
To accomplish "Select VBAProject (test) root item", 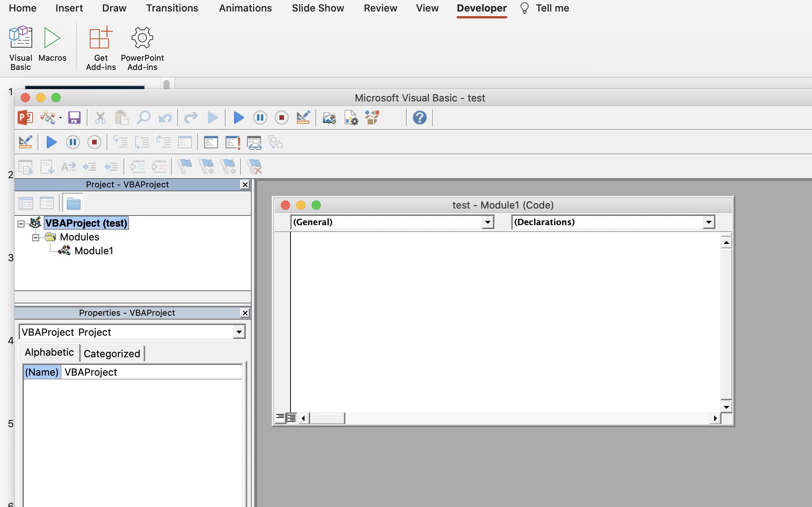I will click(x=86, y=223).
